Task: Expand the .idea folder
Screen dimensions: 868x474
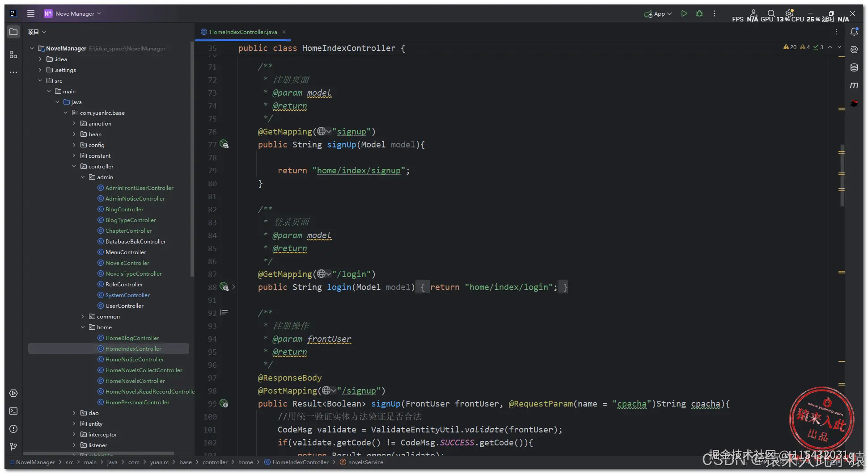Action: point(40,59)
